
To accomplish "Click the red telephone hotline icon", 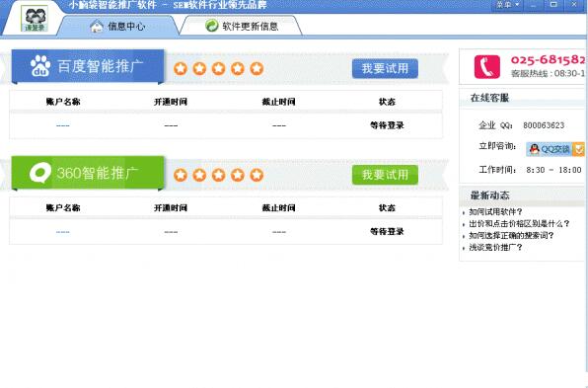I will point(486,66).
